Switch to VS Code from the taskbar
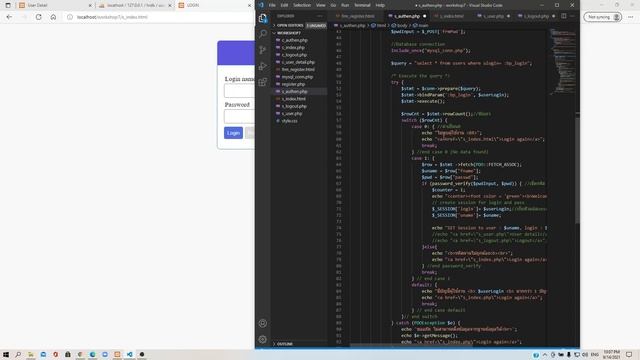Screen dimensions: 640x360 coord(129,354)
